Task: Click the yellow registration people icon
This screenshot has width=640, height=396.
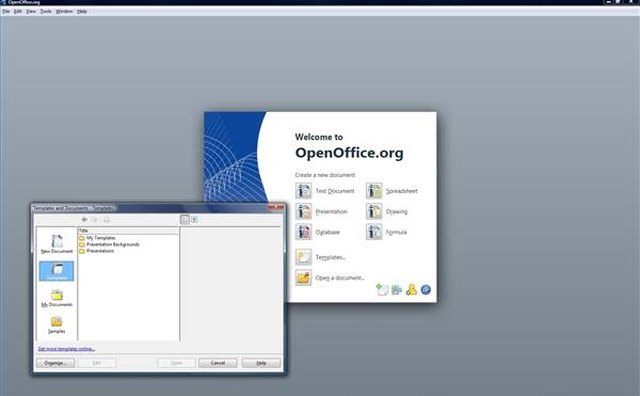Action: (411, 289)
